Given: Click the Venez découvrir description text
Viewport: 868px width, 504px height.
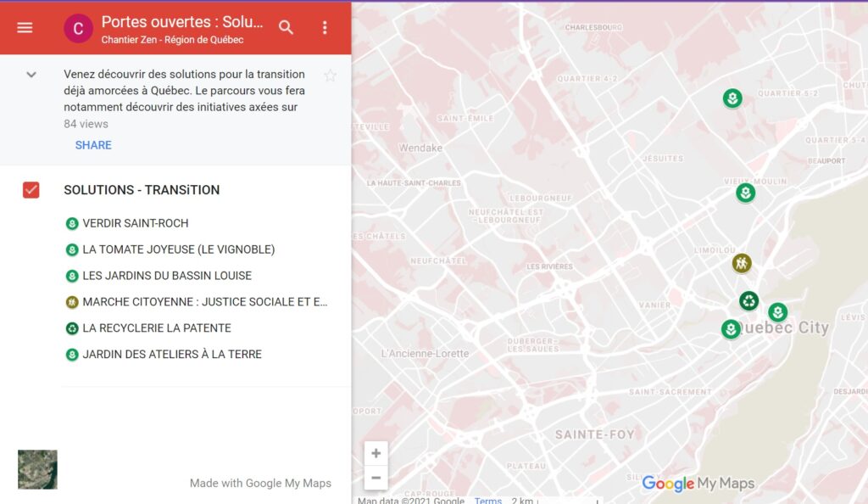Looking at the screenshot, I should click(x=184, y=90).
